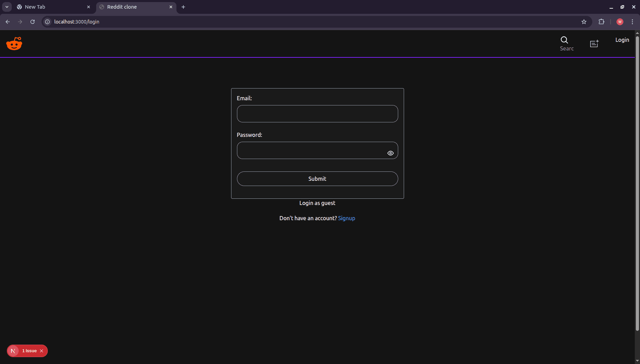Reload the current page
This screenshot has width=640, height=364.
(33, 22)
